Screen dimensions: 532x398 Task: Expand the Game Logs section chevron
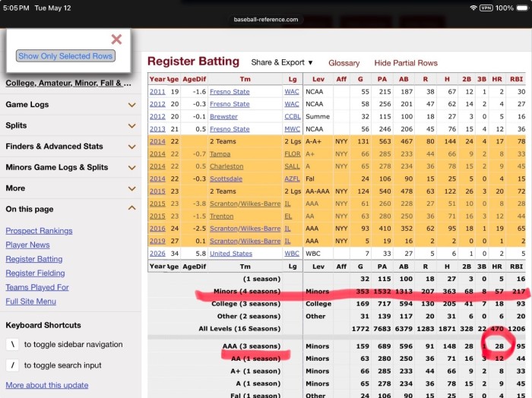(132, 105)
